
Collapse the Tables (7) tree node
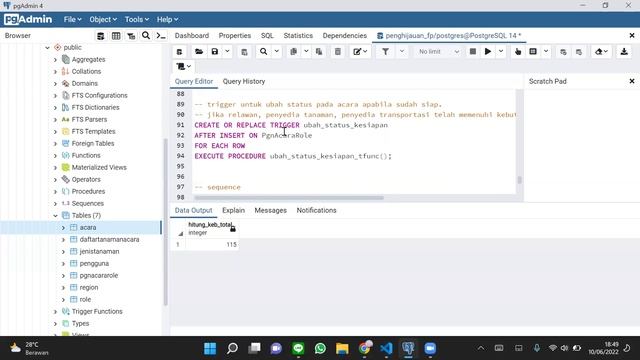(55, 216)
